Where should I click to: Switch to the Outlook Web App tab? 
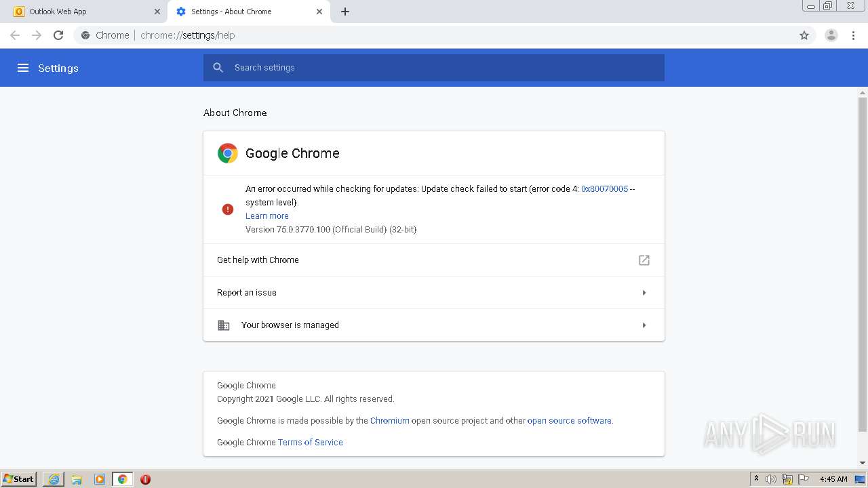coord(81,12)
